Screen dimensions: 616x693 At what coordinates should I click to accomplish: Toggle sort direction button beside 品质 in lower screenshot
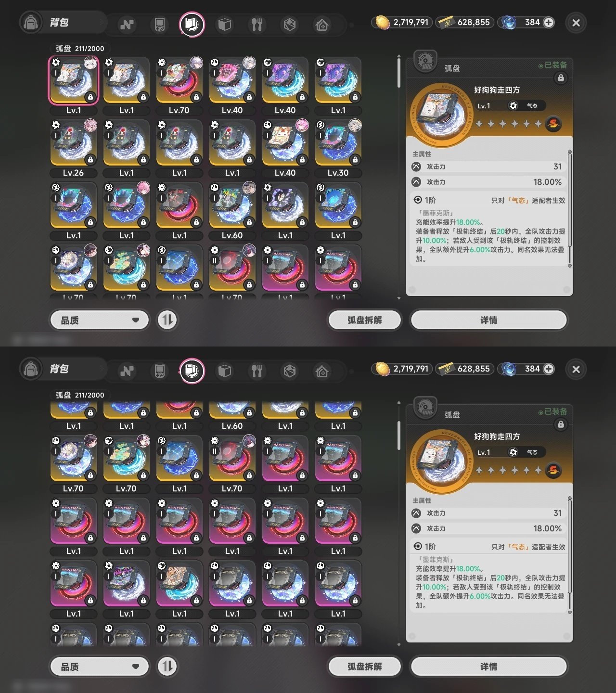click(167, 667)
